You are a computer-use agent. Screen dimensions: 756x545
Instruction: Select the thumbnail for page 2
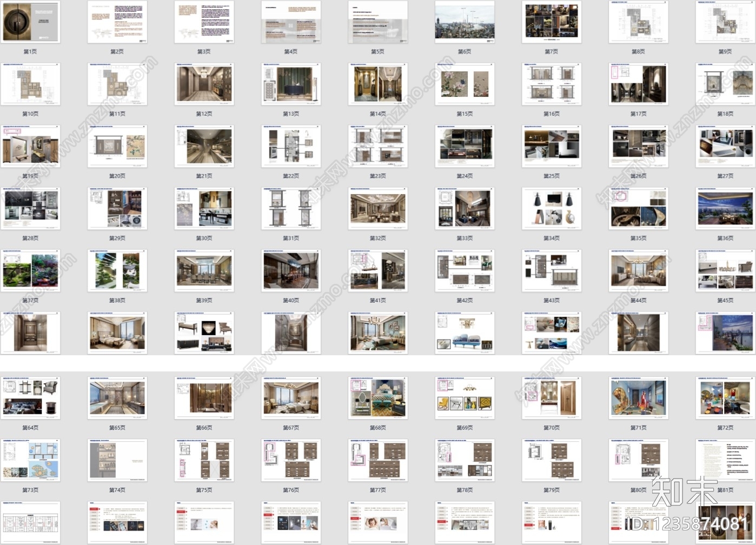117,22
